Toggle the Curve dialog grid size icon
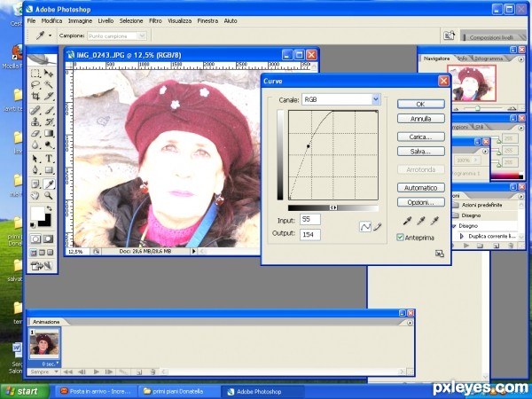 (440, 254)
